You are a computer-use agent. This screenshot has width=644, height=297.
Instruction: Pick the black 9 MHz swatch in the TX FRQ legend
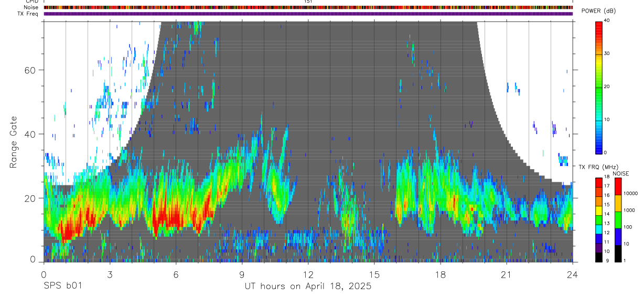pyautogui.click(x=598, y=258)
